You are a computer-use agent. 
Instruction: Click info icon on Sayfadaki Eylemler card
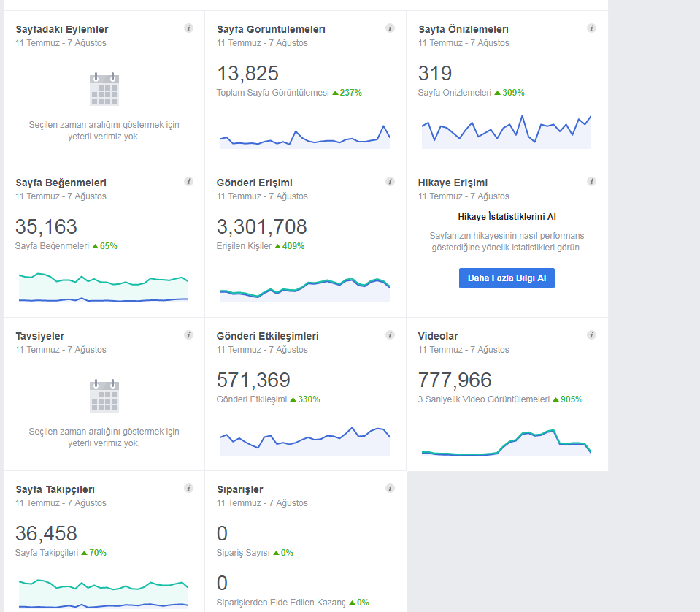pyautogui.click(x=188, y=28)
